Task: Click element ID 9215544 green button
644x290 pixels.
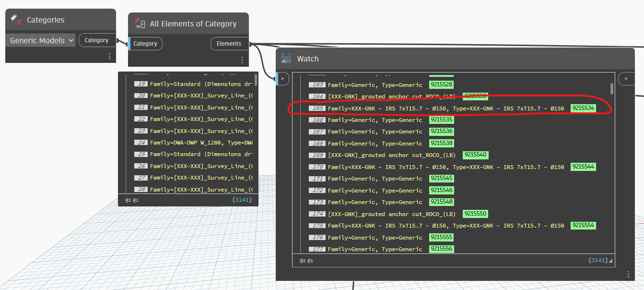Action: (x=583, y=167)
